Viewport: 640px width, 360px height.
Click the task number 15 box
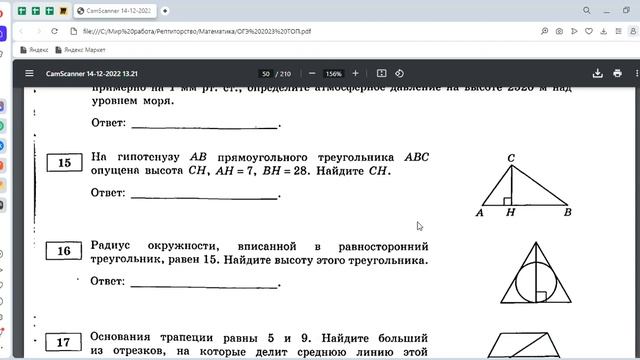(x=64, y=162)
